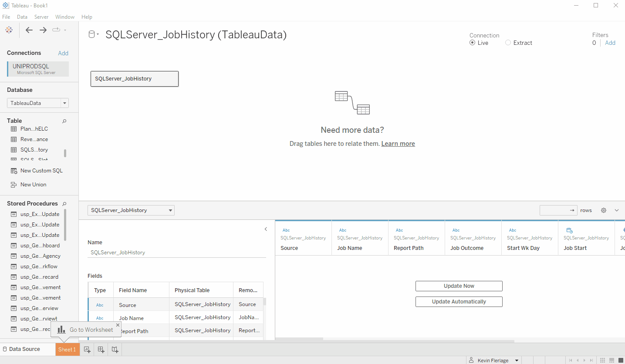The width and height of the screenshot is (625, 364).
Task: Expand the preview pane chevron next to gear
Action: (617, 210)
